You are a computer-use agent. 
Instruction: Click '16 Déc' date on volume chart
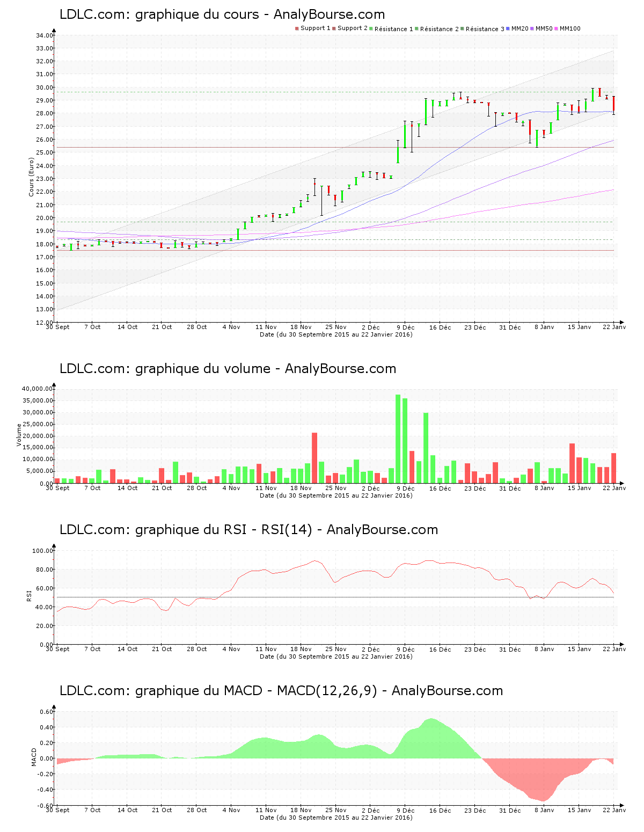(x=440, y=488)
